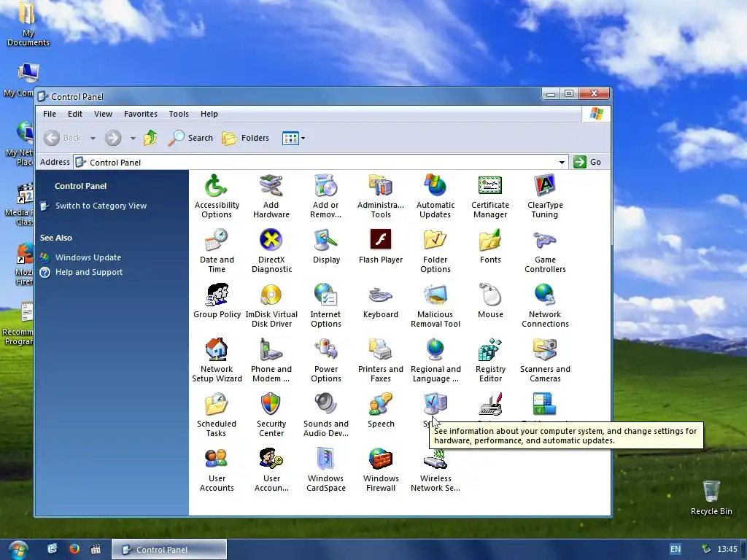Open Mouse settings icon
The width and height of the screenshot is (747, 560).
click(490, 301)
